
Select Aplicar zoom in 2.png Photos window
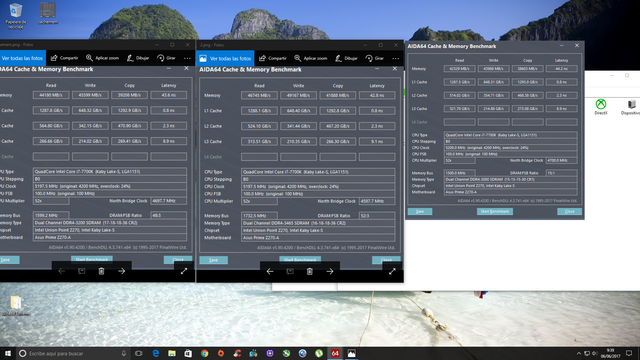(x=311, y=58)
